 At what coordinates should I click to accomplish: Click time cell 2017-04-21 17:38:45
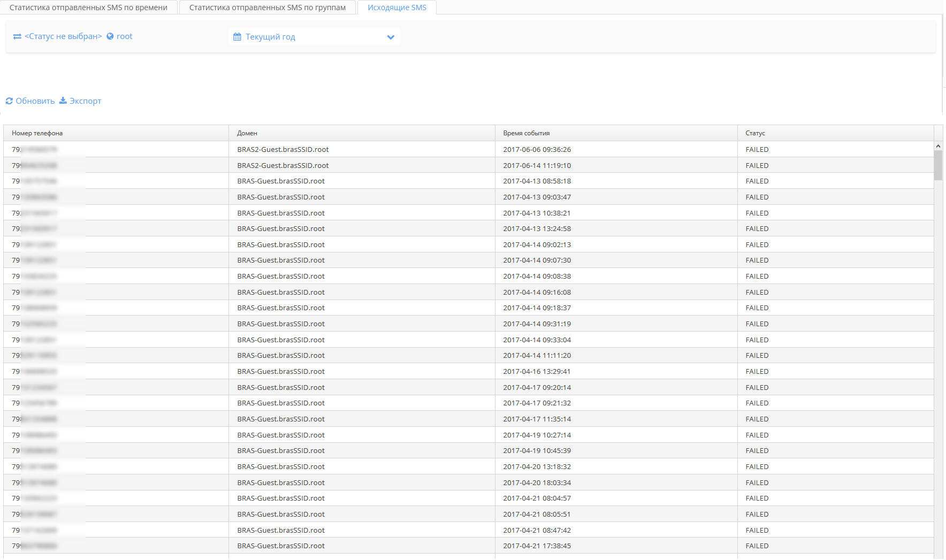[x=616, y=546]
